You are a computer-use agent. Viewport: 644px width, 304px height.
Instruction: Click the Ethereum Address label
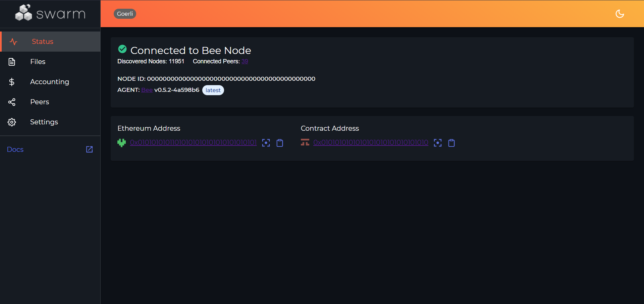click(x=149, y=128)
